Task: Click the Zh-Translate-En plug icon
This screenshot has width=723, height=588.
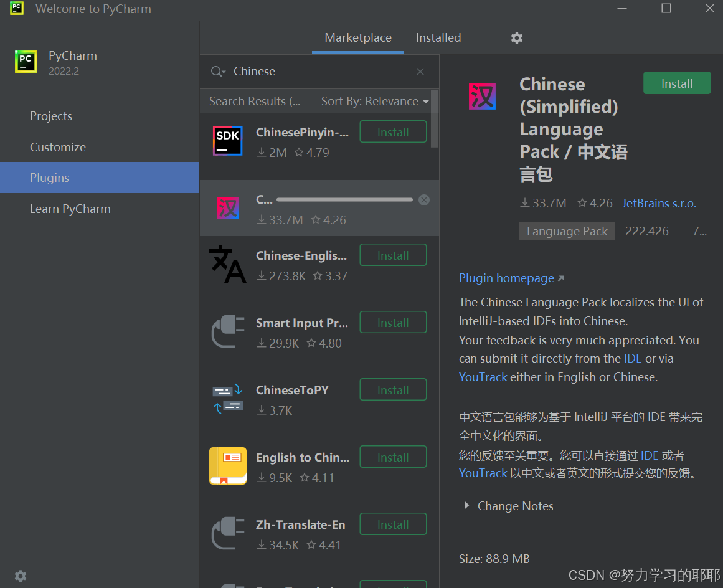Action: coord(227,533)
